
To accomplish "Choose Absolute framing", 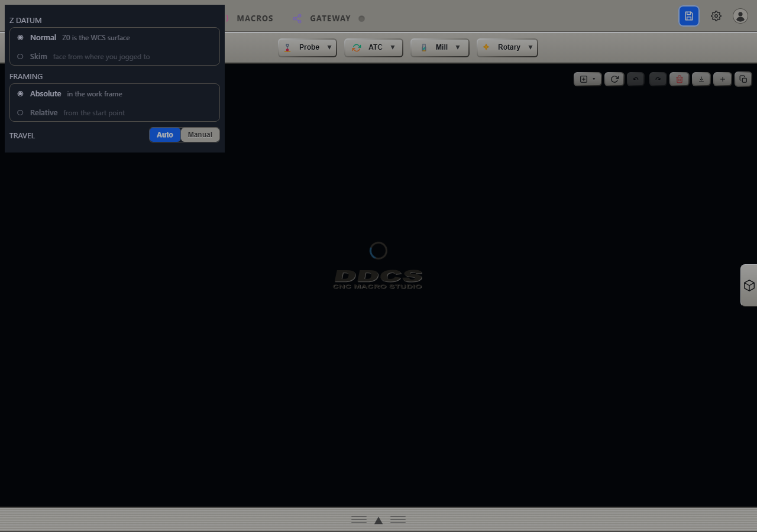I will tap(115, 93).
